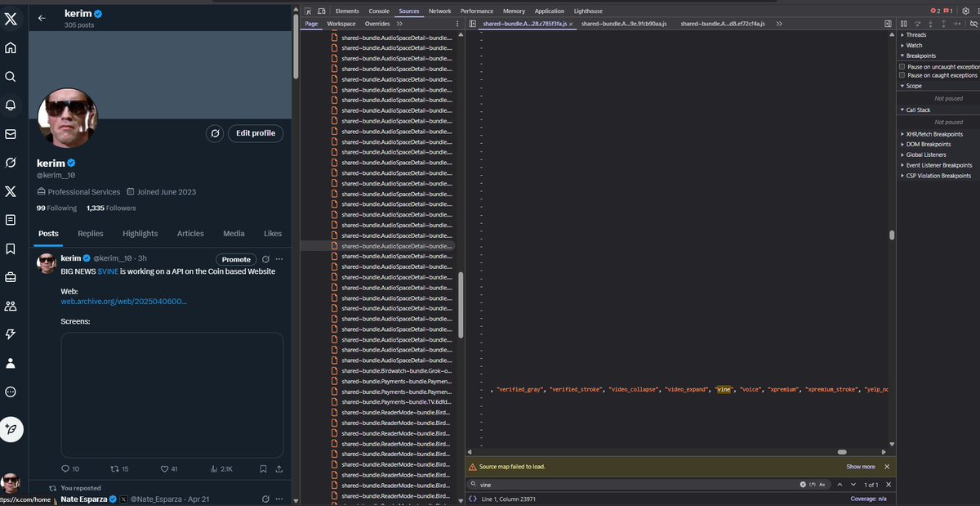Open the Elements DevTools tab
Image resolution: width=980 pixels, height=506 pixels.
click(347, 11)
